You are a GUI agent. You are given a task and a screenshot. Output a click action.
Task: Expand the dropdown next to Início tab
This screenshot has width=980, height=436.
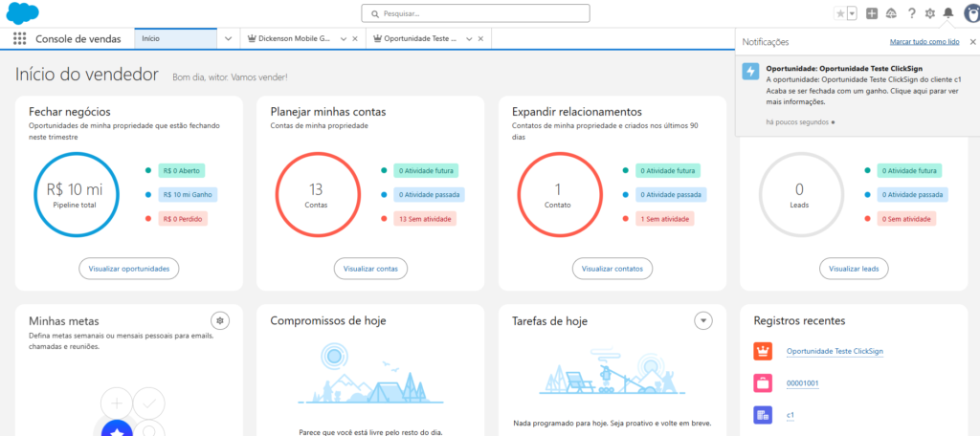click(228, 38)
